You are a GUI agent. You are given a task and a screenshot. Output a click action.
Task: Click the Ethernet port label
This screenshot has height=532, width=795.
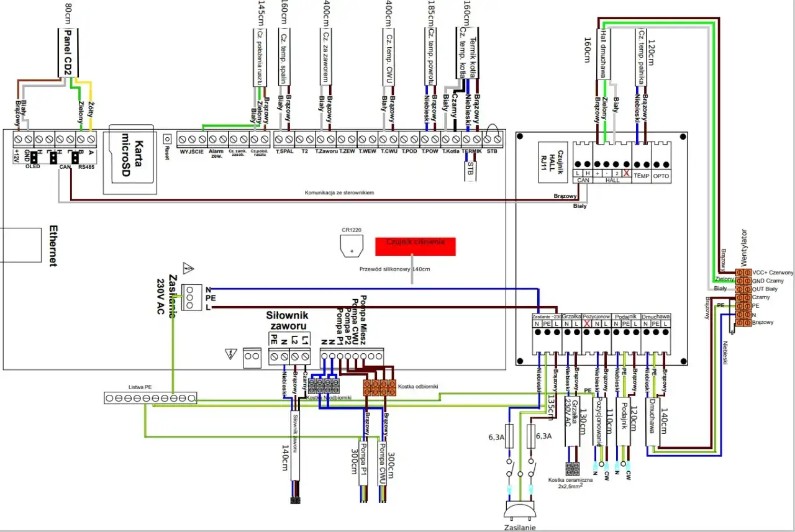click(x=53, y=246)
